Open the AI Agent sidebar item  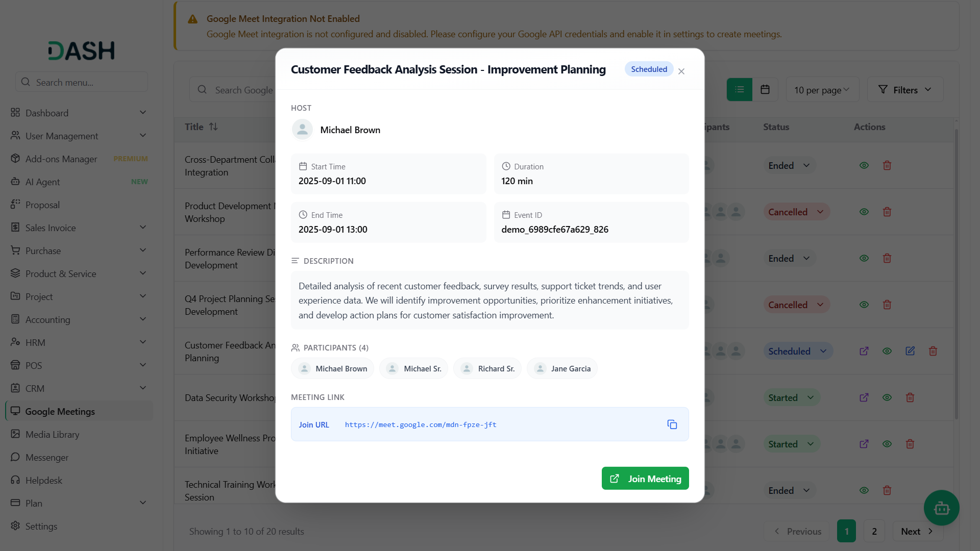(79, 182)
